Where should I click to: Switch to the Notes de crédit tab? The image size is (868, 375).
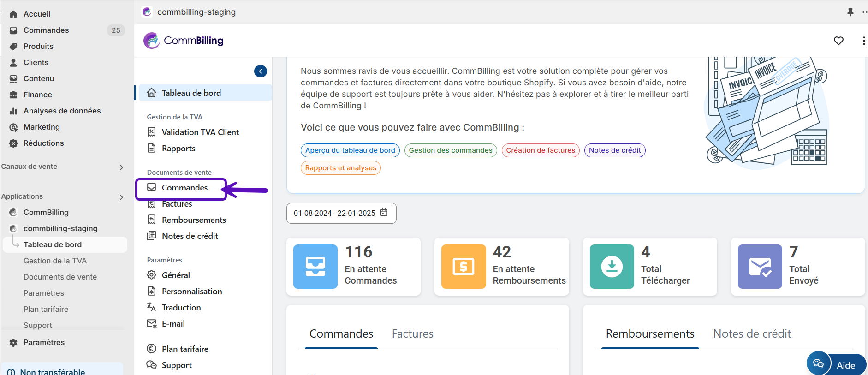752,333
